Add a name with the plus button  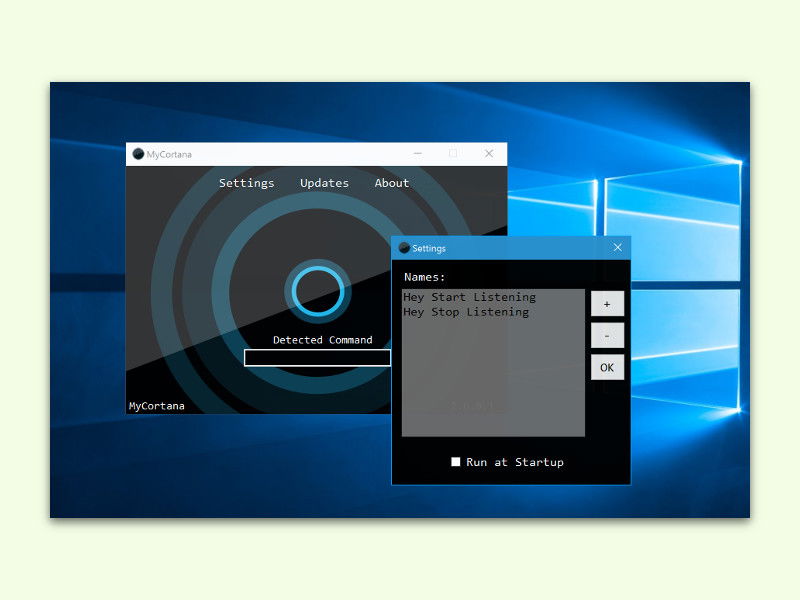(x=607, y=304)
